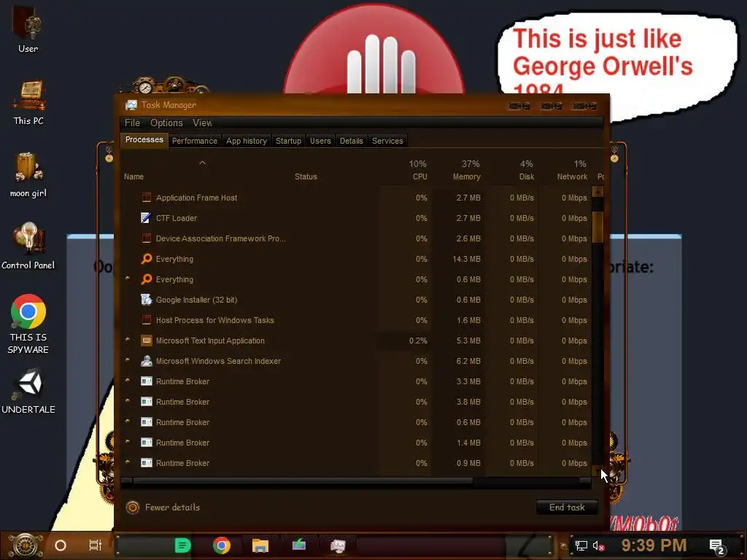Expand the Microsoft Windows Search Indexer group
Image resolution: width=747 pixels, height=560 pixels.
tap(128, 360)
